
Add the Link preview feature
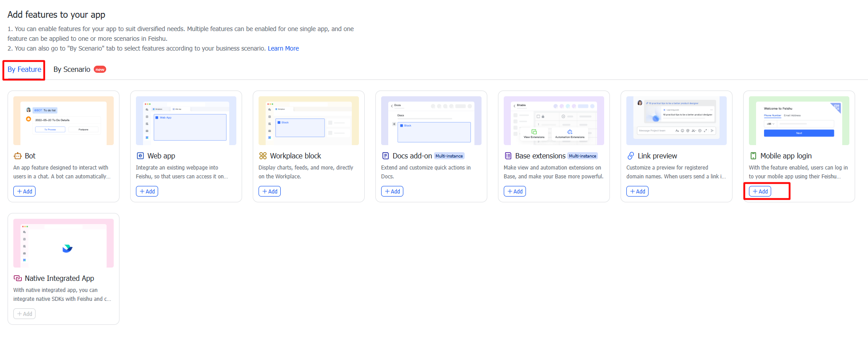637,191
